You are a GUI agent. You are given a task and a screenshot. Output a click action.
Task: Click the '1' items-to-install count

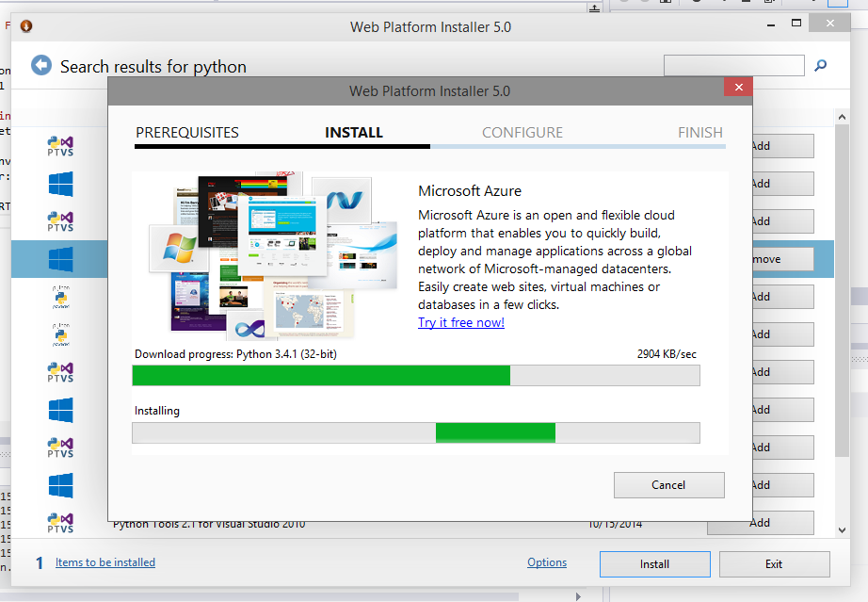click(40, 563)
